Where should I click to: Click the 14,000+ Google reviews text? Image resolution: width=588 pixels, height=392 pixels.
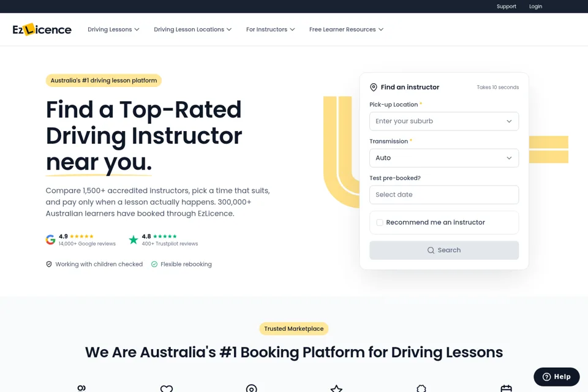click(x=87, y=244)
